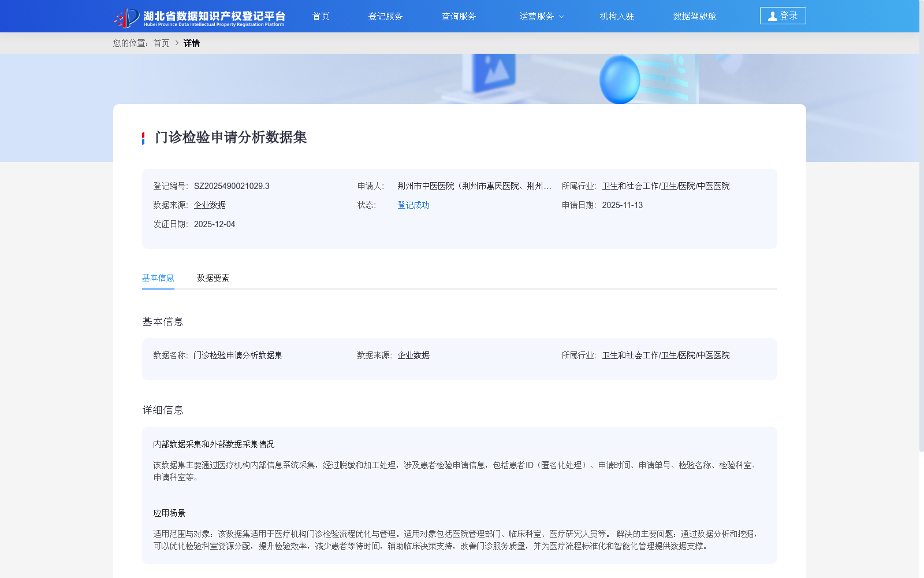
Task: Click the picture icon in the banner
Action: tap(494, 72)
